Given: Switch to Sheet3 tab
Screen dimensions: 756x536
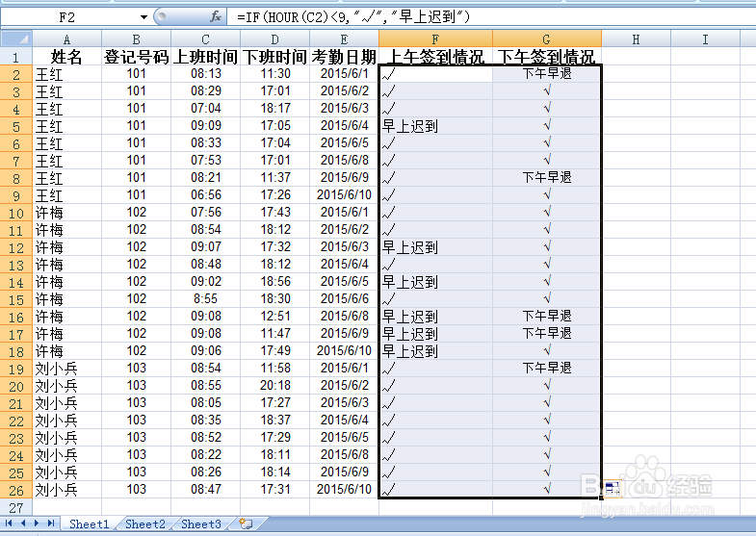Looking at the screenshot, I should (x=201, y=523).
